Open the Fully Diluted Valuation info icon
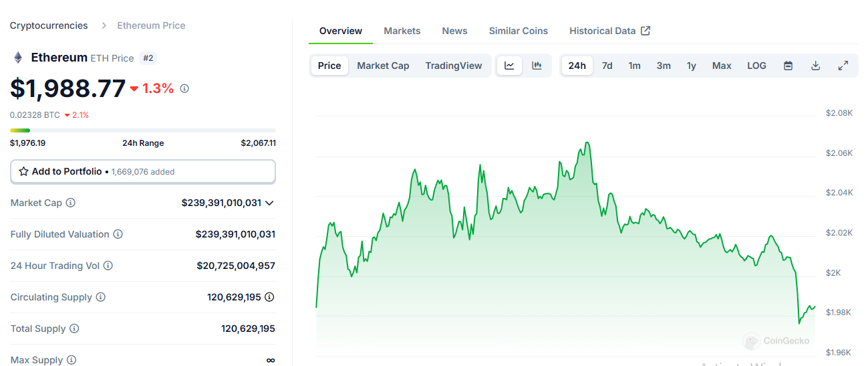Screen dimensions: 868x366 coord(118,234)
